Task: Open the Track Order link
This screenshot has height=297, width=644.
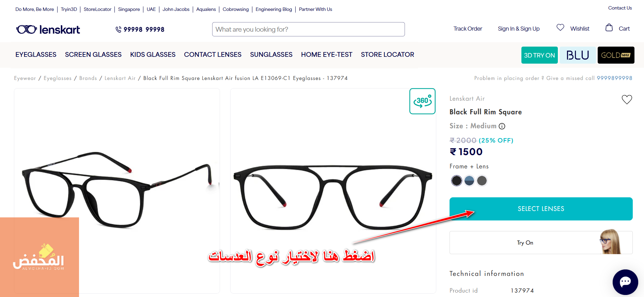Action: click(468, 29)
